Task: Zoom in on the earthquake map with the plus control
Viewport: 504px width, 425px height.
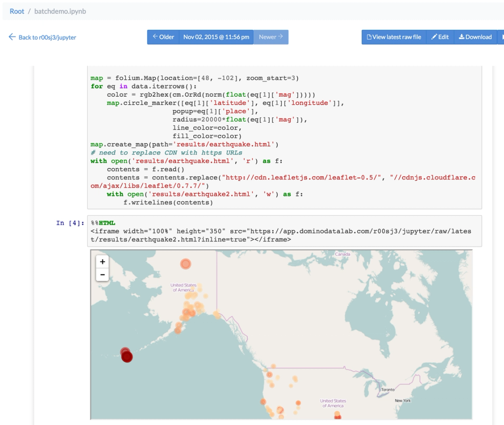Action: (102, 262)
